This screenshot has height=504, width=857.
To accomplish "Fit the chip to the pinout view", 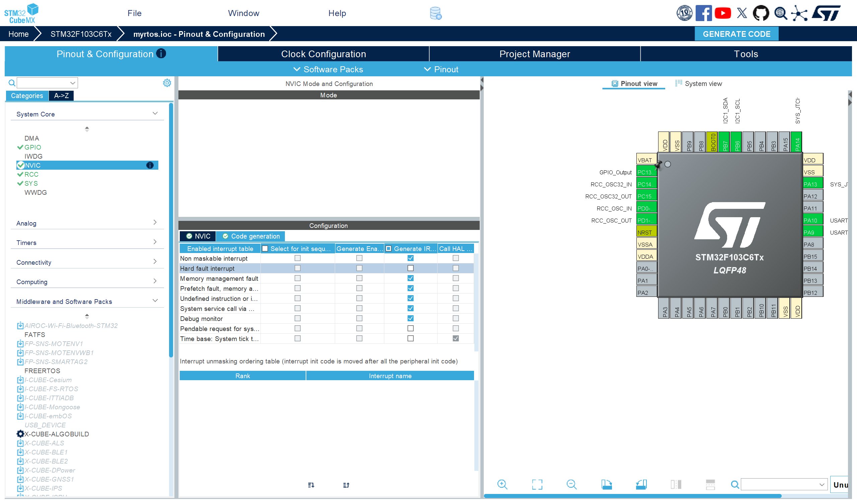I will pos(537,484).
